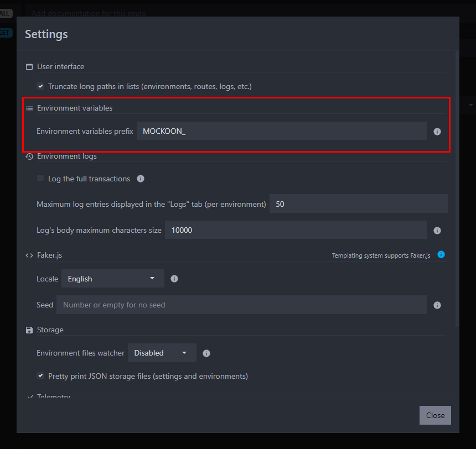
Task: Click blue Faker.js templating info icon
Action: click(x=441, y=254)
